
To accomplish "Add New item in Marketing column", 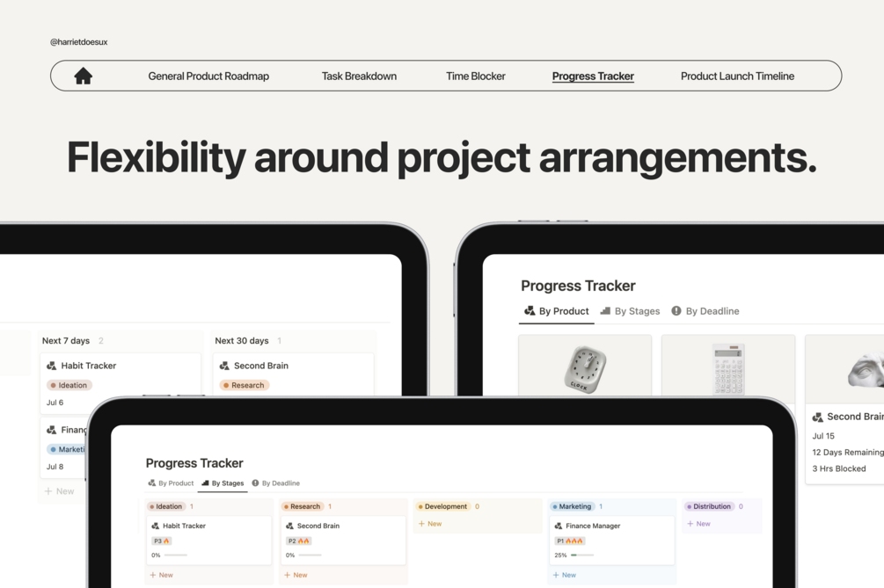I will (x=565, y=575).
